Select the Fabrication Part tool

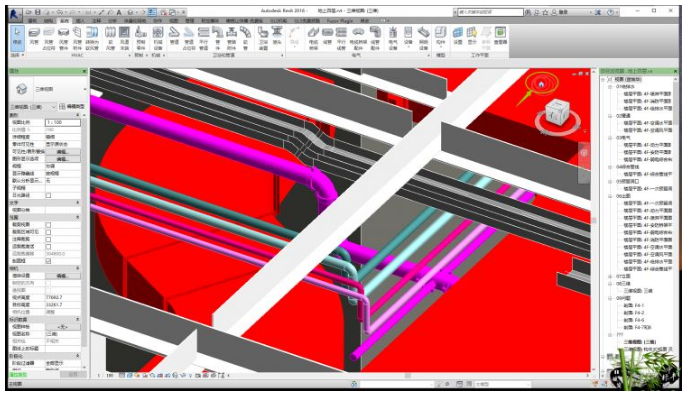coord(141,37)
